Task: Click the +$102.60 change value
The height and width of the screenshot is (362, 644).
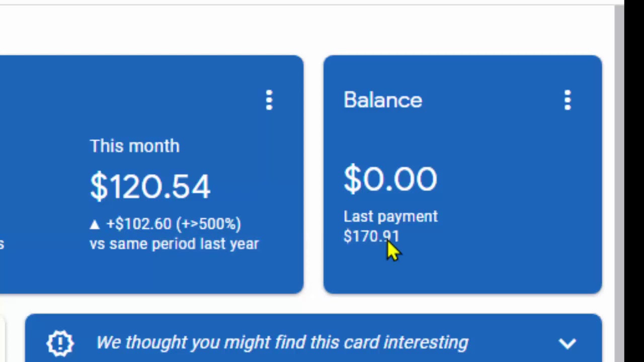Action: [138, 224]
